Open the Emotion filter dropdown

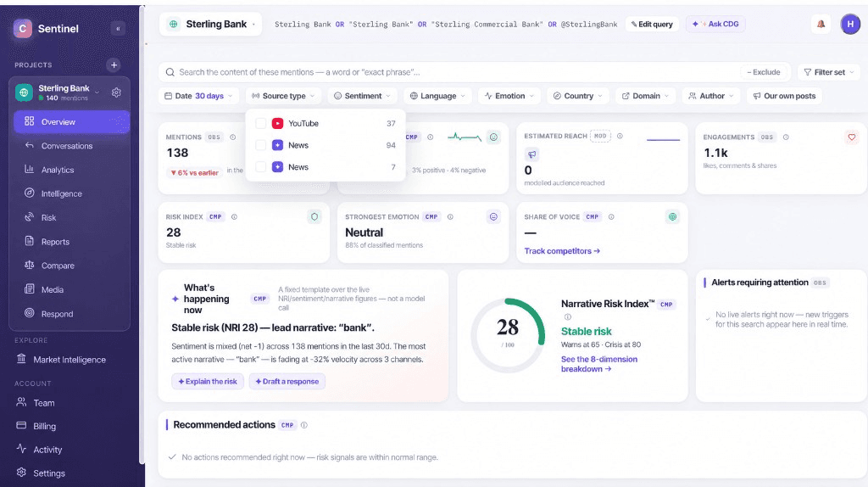point(509,96)
